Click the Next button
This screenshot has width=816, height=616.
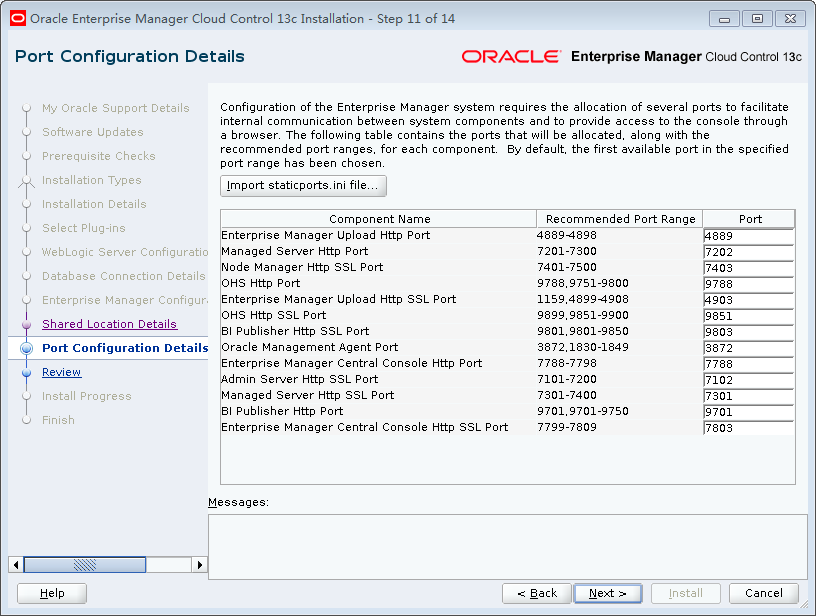pyautogui.click(x=608, y=593)
